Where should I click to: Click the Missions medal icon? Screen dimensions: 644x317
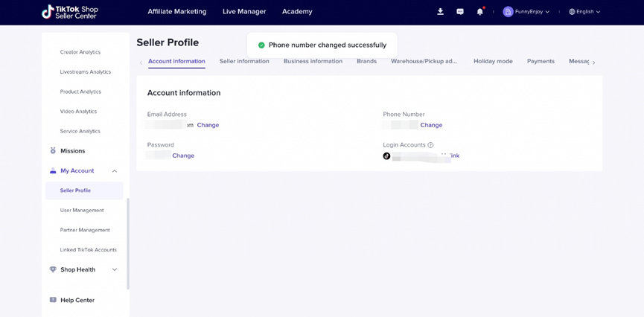53,151
